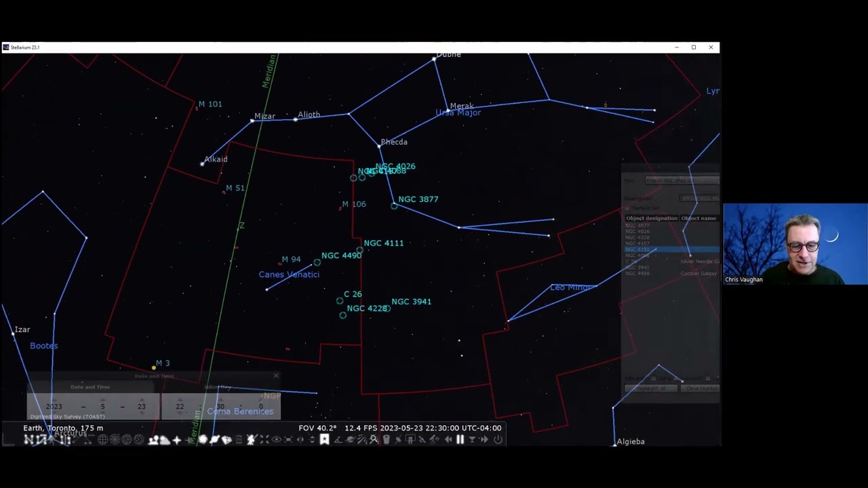Increase the hour 22 value
Viewport: 868px width, 488px height.
pyautogui.click(x=180, y=399)
